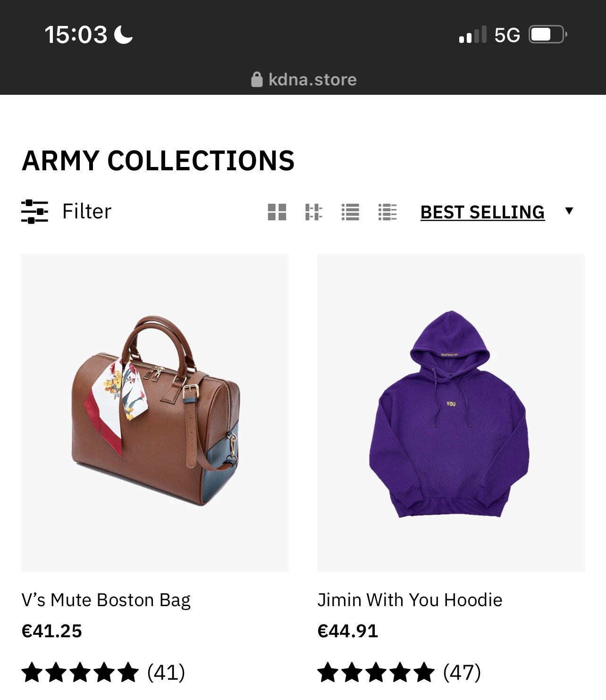Tap the filter sliders icon

(34, 211)
